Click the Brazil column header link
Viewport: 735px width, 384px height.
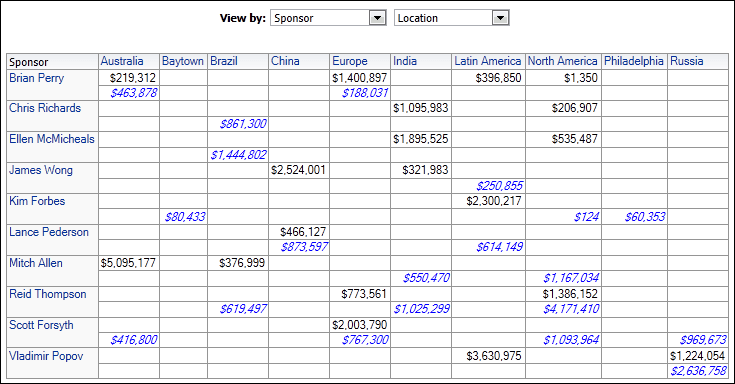224,61
